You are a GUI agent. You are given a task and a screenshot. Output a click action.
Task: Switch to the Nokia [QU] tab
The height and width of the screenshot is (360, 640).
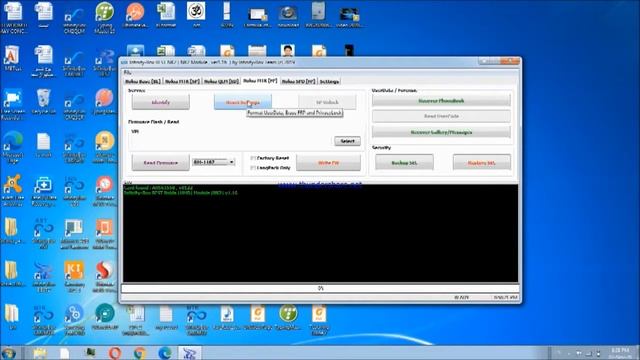coord(221,81)
